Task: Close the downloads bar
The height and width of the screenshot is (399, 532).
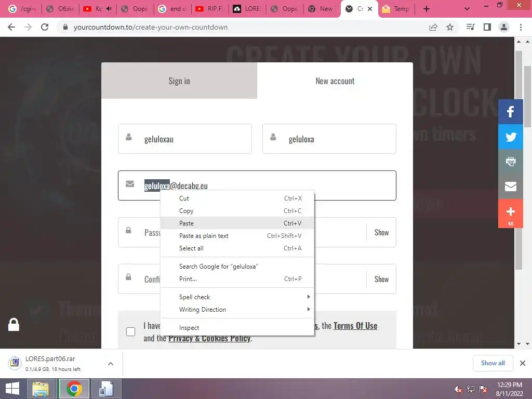Action: click(x=523, y=363)
